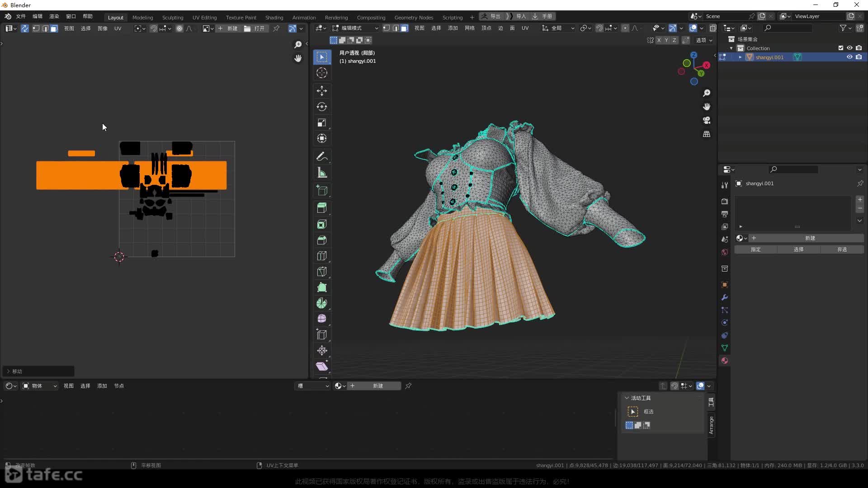Hide shangyi.001 in viewport with eye icon
Screen dimensions: 868x488
tap(849, 57)
